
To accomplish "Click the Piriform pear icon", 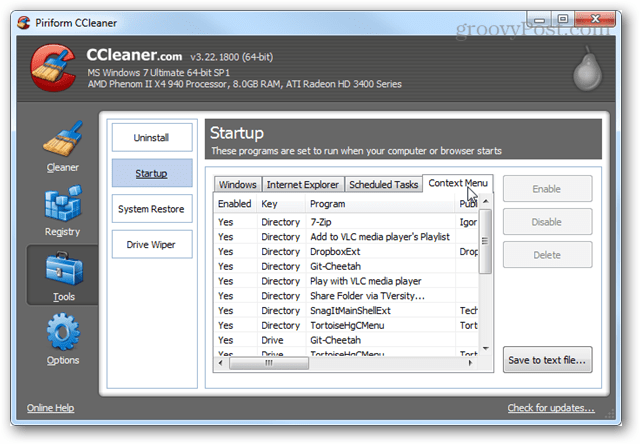I will [x=588, y=69].
